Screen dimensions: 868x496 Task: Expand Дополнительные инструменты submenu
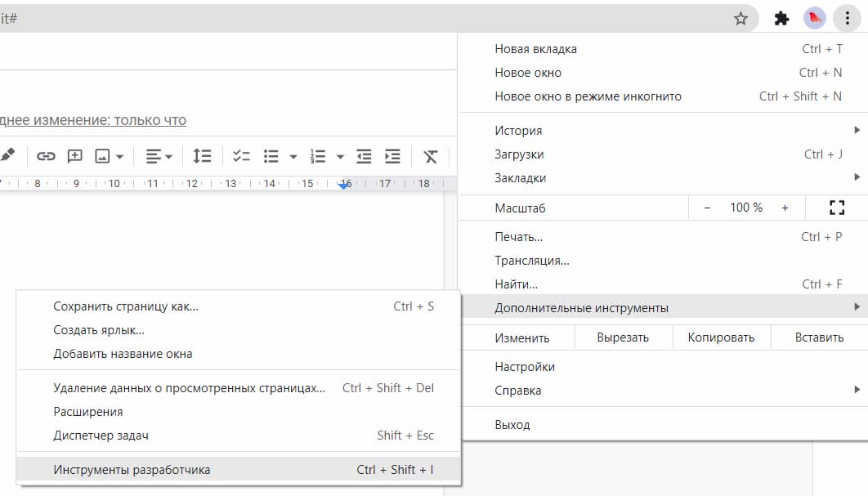663,308
